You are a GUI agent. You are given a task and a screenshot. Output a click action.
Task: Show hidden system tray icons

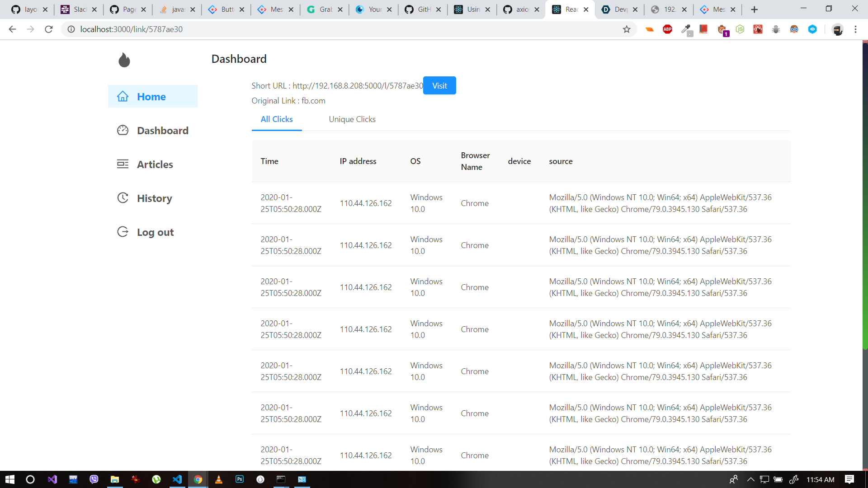coord(750,479)
